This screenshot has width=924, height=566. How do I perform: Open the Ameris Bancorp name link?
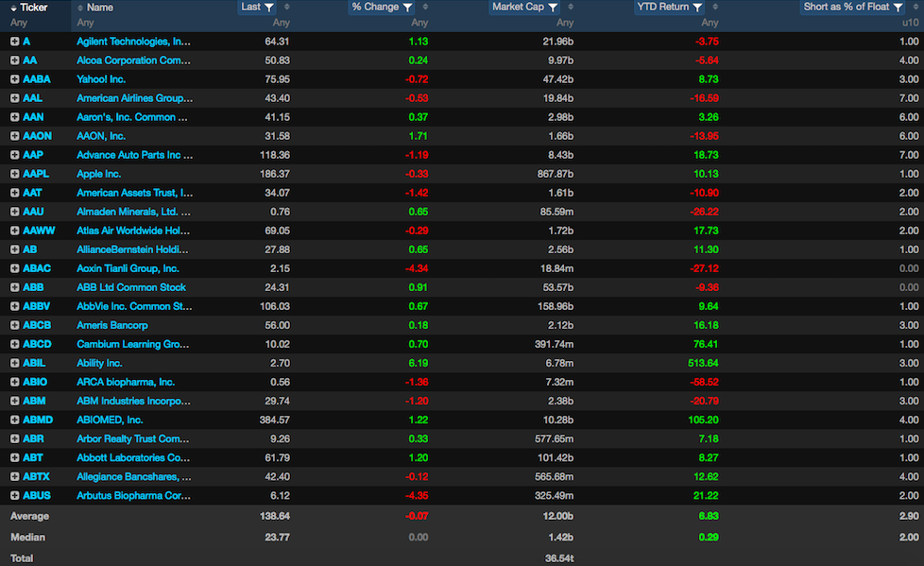[x=112, y=325]
